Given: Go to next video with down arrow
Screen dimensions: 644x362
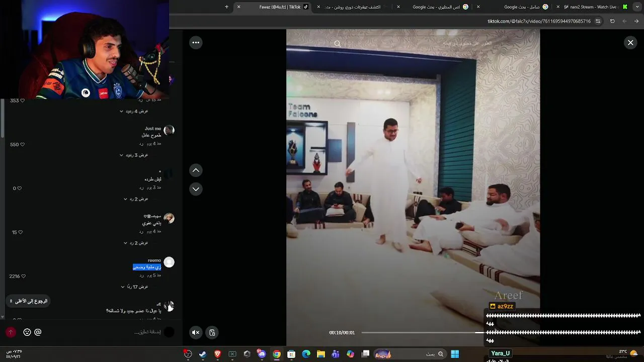Looking at the screenshot, I should pos(196,189).
